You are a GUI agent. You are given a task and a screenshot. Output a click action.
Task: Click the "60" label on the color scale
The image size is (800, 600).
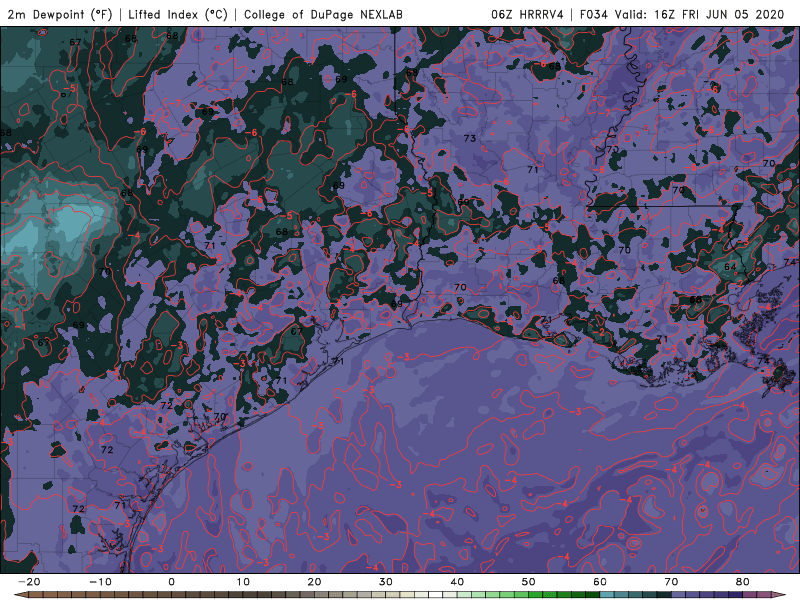(x=600, y=582)
